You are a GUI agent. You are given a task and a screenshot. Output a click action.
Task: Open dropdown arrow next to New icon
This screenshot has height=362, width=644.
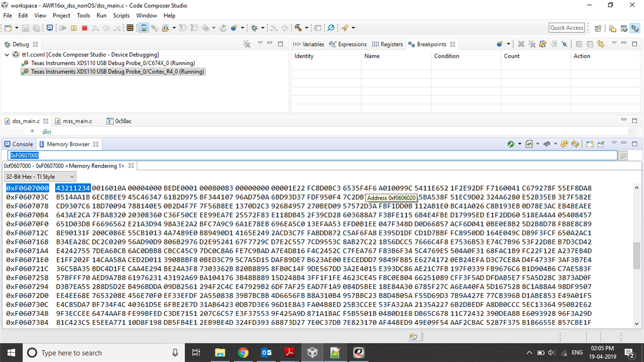click(x=17, y=28)
